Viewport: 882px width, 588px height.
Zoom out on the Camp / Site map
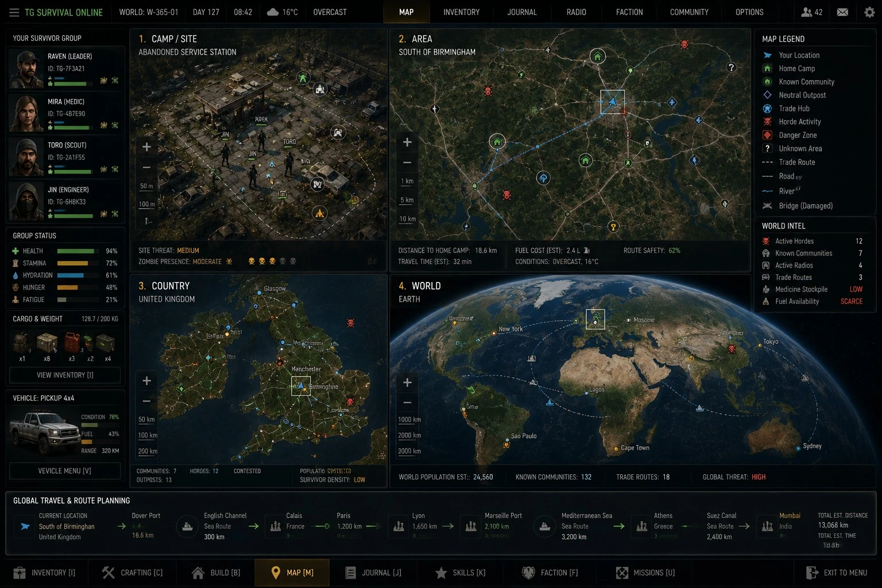coord(146,167)
